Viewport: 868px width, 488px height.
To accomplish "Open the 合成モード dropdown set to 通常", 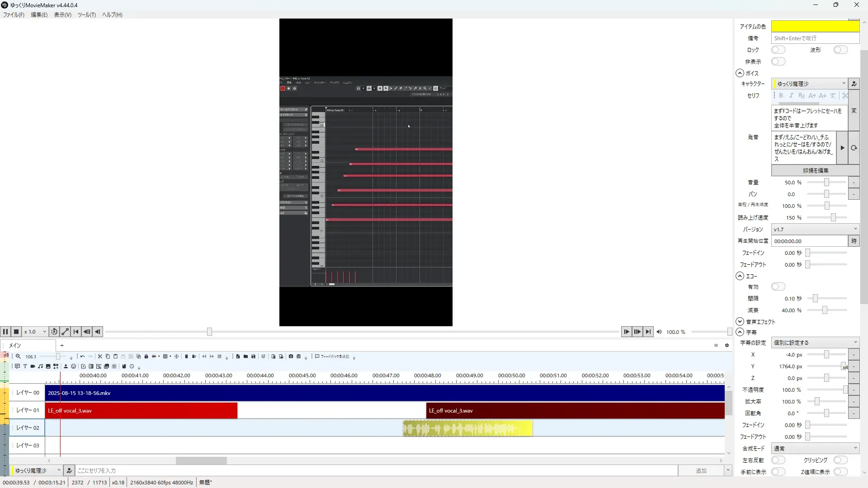I will (815, 448).
